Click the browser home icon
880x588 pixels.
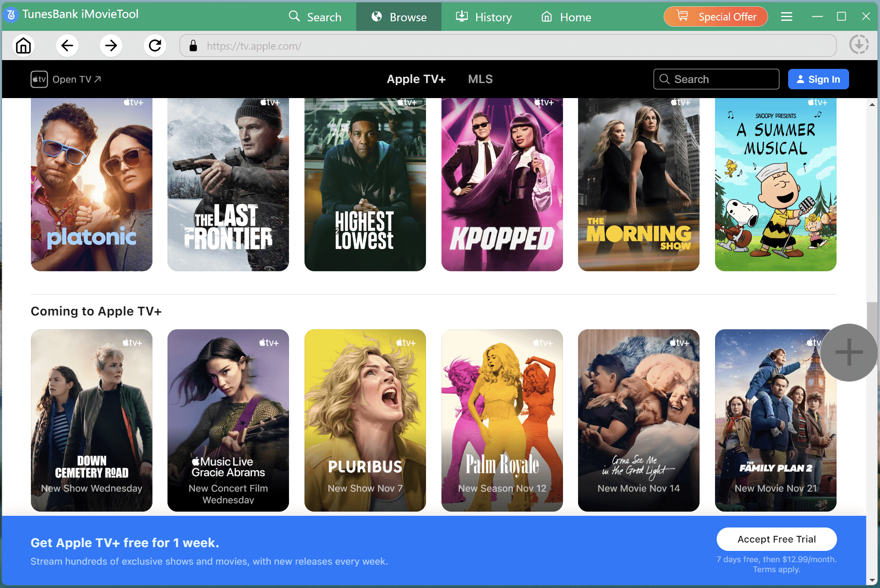pyautogui.click(x=23, y=45)
